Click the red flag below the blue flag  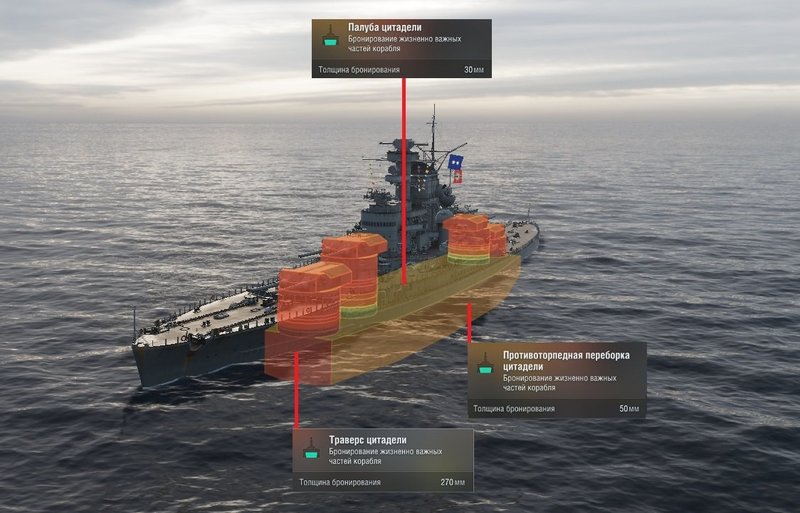click(458, 177)
